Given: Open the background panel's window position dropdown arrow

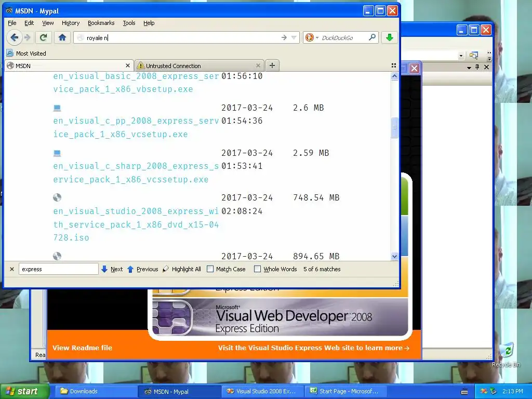Looking at the screenshot, I should (x=469, y=68).
